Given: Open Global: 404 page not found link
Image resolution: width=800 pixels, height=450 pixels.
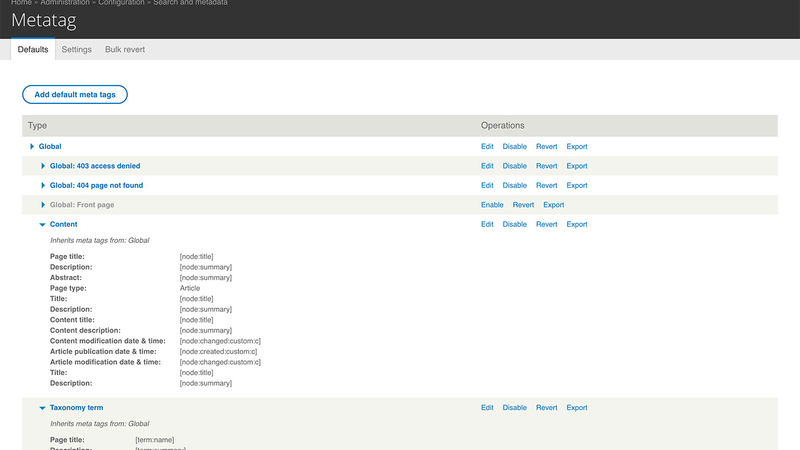Looking at the screenshot, I should click(x=96, y=185).
